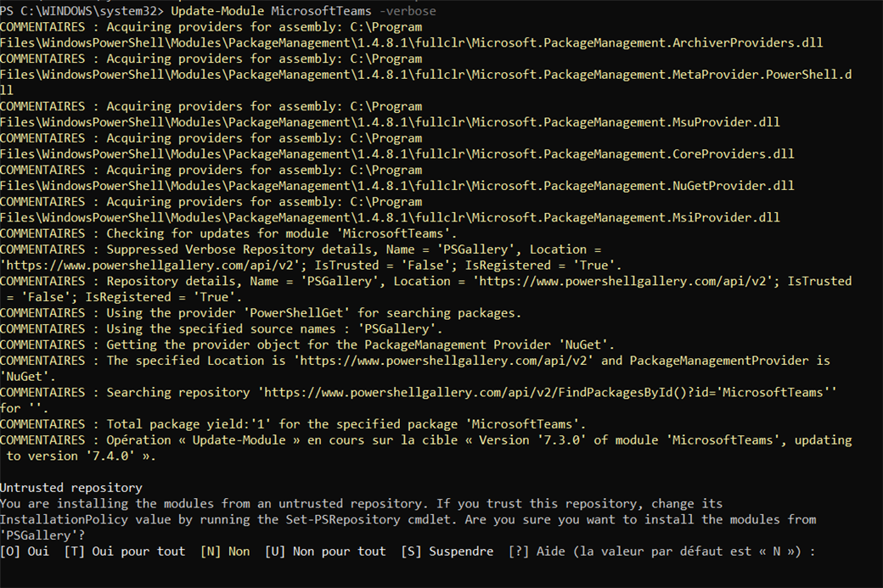Select the [S] Suspendre option
The image size is (883, 588).
(x=447, y=552)
